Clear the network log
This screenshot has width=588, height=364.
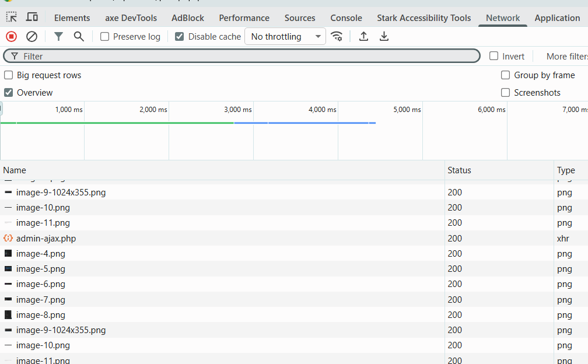point(32,37)
